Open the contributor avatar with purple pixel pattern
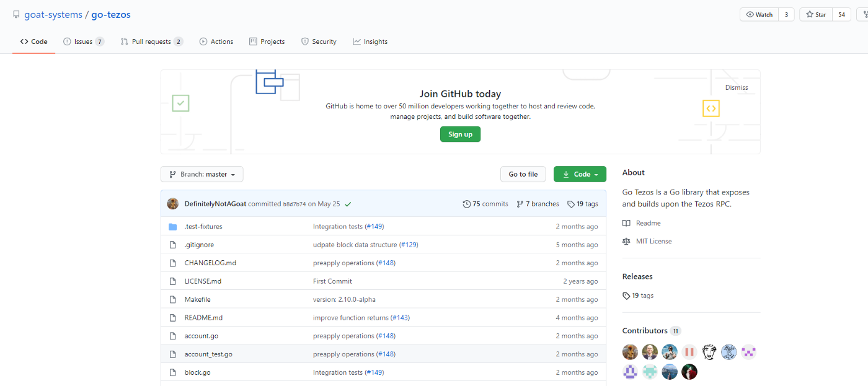Screen dimensions: 868x386 tap(749, 352)
